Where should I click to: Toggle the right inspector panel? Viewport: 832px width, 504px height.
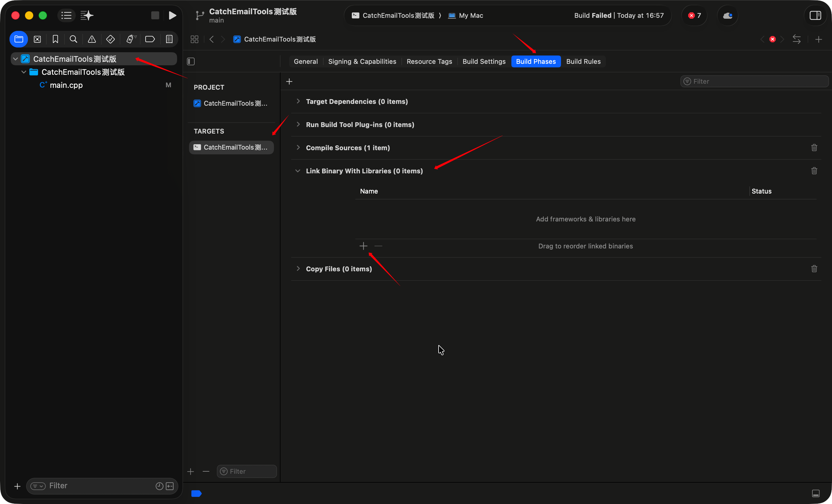pos(815,15)
